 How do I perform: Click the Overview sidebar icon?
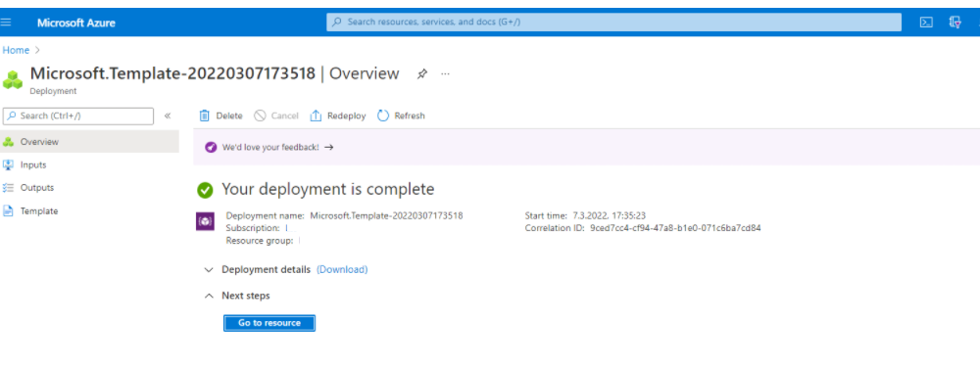tap(8, 142)
